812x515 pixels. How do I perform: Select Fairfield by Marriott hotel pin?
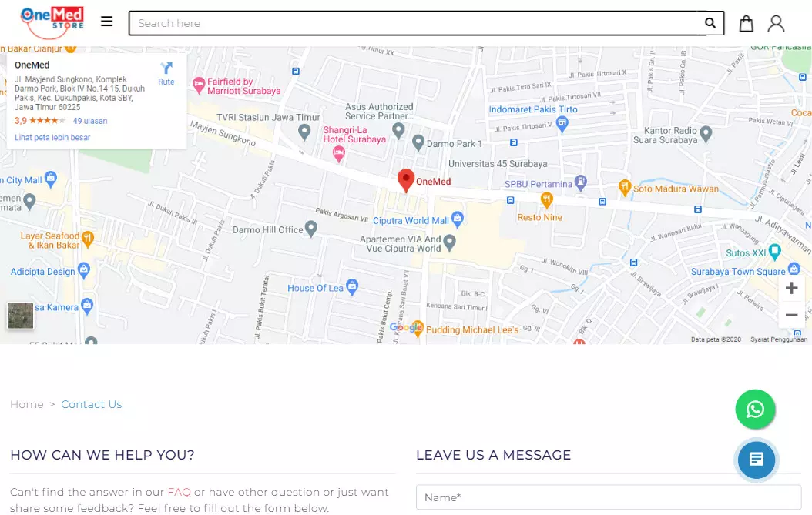pos(199,85)
